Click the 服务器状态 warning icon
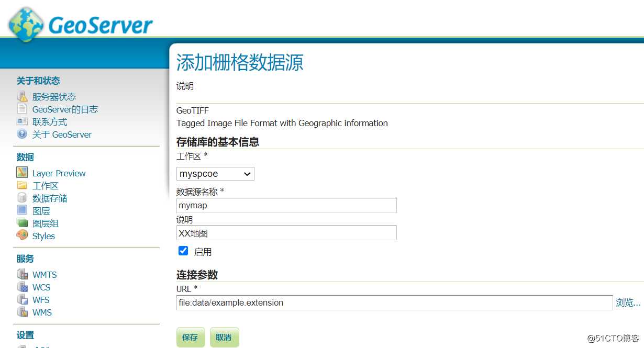Image resolution: width=644 pixels, height=348 pixels. point(22,97)
